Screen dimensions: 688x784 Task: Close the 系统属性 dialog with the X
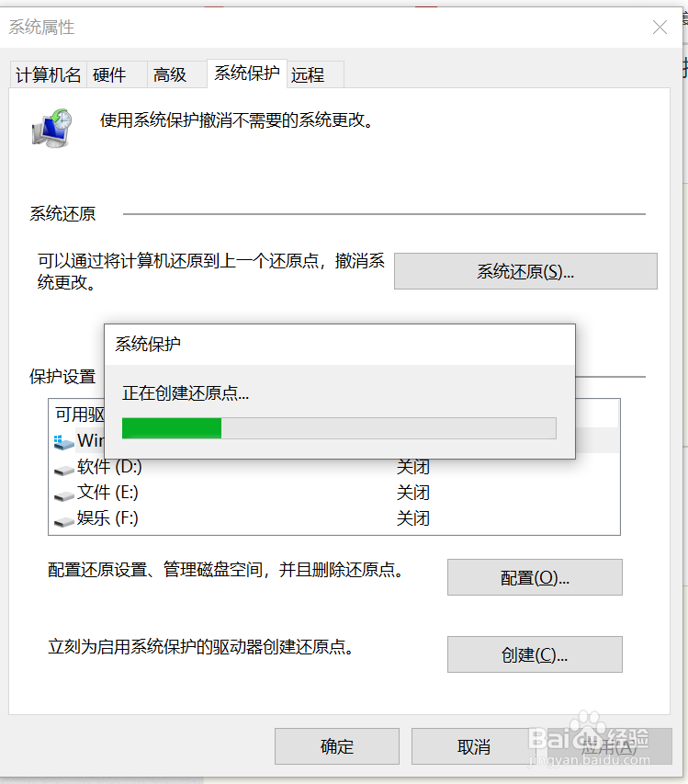660,28
